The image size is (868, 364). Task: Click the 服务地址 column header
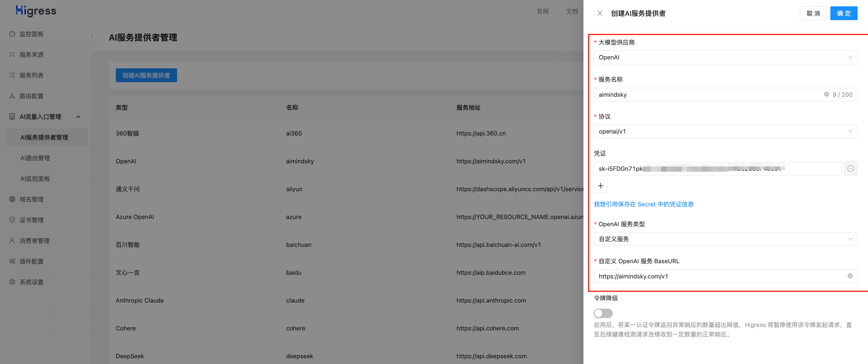point(468,108)
